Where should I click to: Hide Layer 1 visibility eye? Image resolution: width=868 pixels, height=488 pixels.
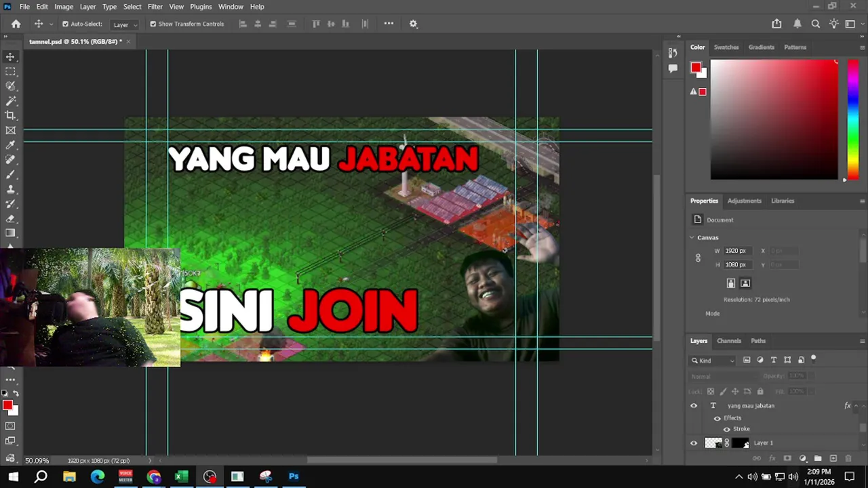(694, 443)
